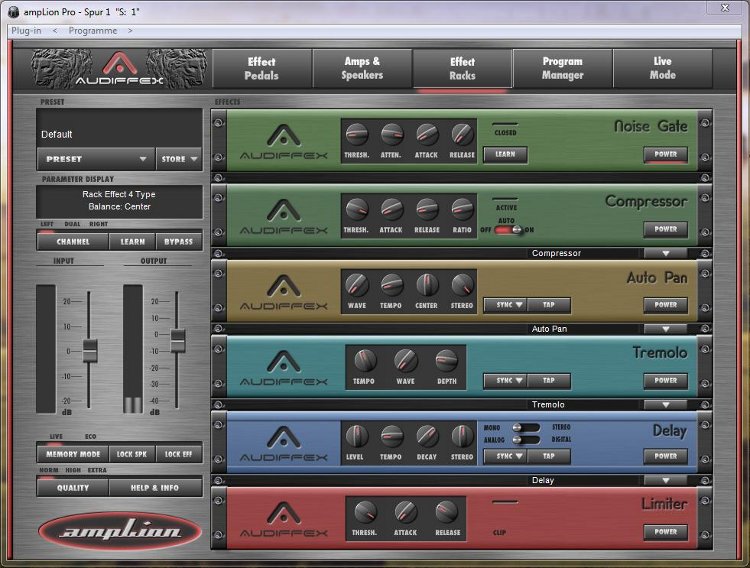This screenshot has height=568, width=750.
Task: Click the Noise Gate RELEASE knob
Action: (x=462, y=134)
